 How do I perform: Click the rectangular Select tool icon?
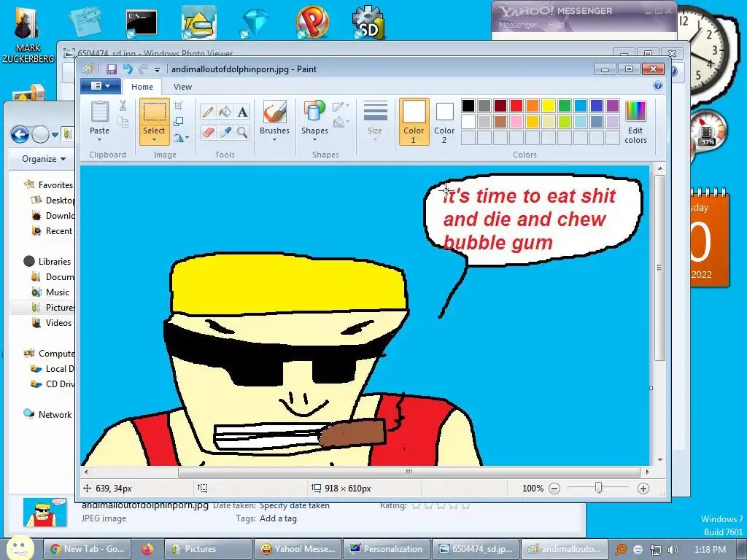pyautogui.click(x=155, y=112)
